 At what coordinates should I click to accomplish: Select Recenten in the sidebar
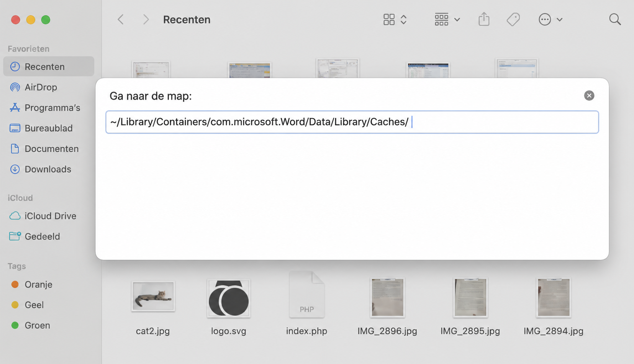49,67
